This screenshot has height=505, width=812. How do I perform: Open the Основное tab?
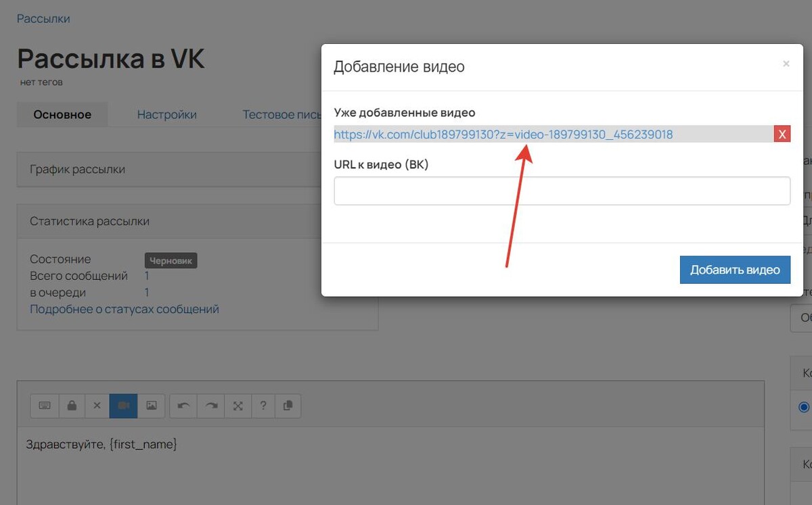coord(62,115)
